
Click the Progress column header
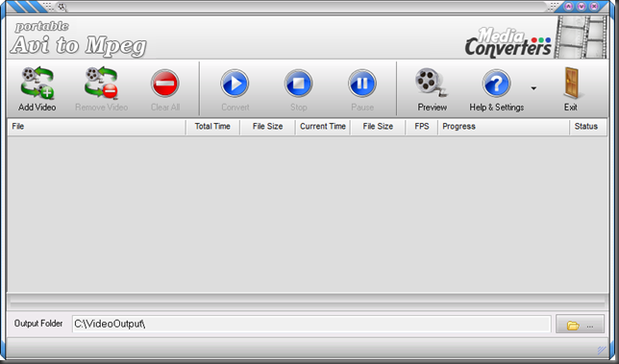click(x=504, y=127)
